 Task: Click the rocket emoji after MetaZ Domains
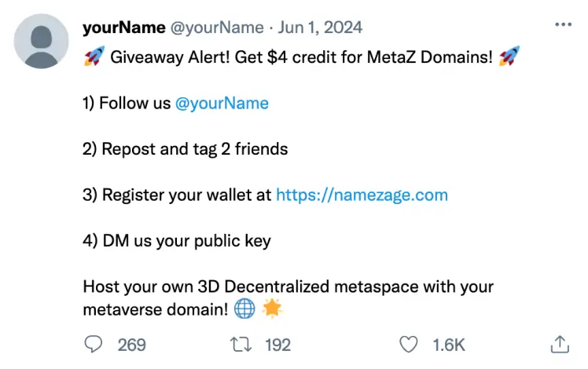(x=509, y=57)
